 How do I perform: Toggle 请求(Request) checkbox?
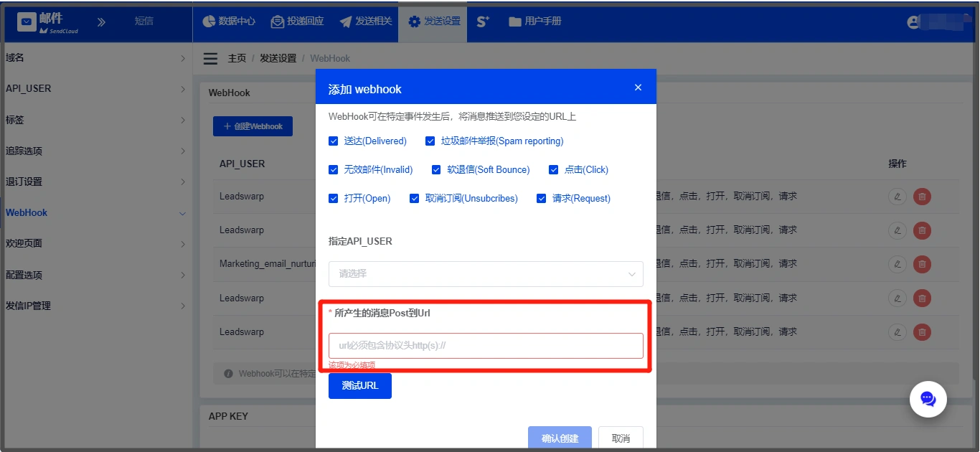(x=541, y=199)
